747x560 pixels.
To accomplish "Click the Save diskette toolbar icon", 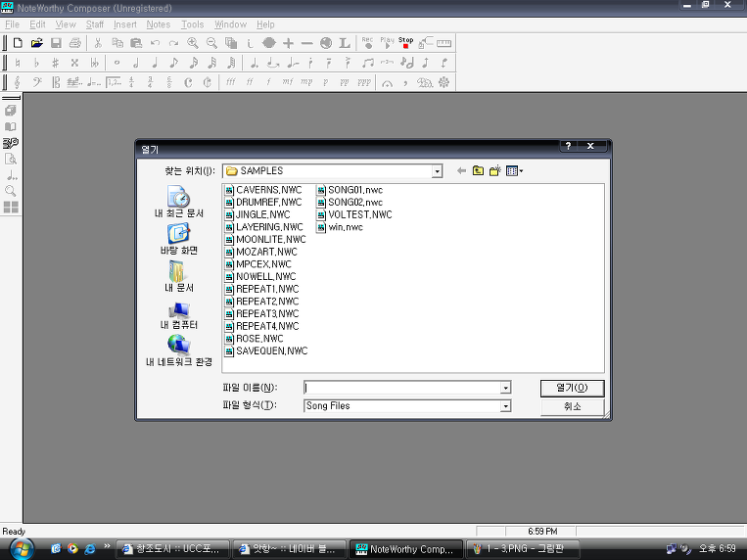I will tap(56, 43).
